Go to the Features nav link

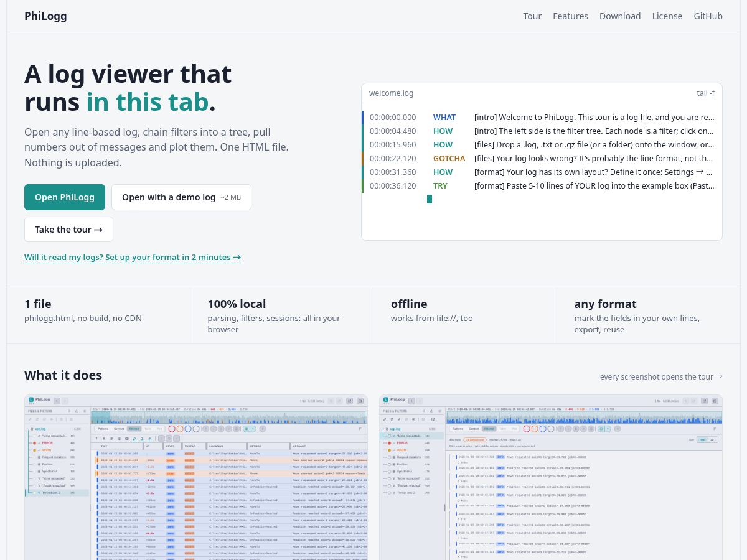(x=570, y=16)
